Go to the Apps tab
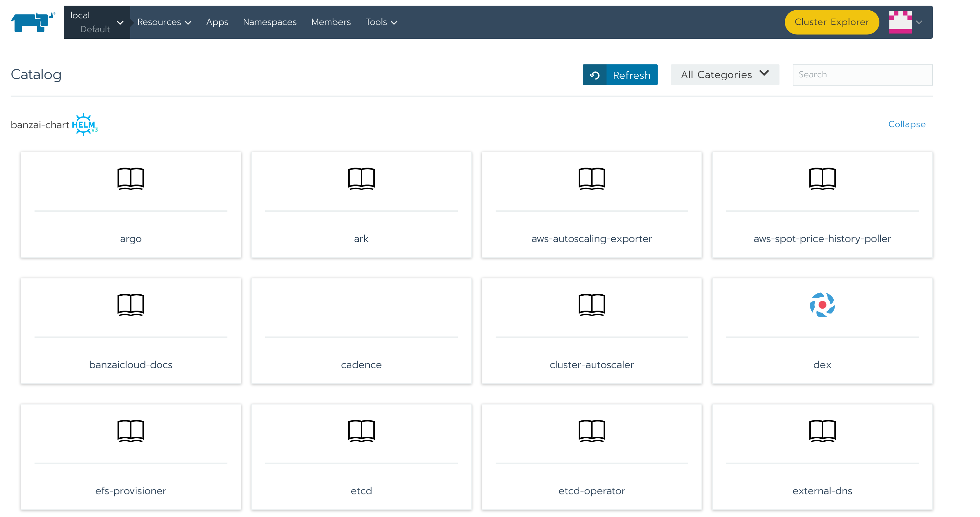980x517 pixels. pyautogui.click(x=217, y=22)
